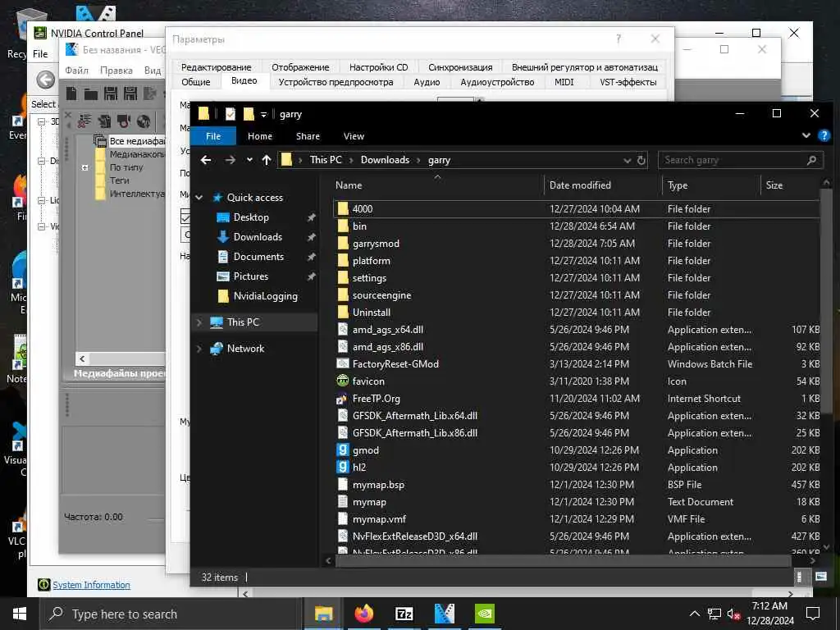Image resolution: width=840 pixels, height=630 pixels.
Task: Expand По типу node in VEGAS media tree
Action: (84, 167)
